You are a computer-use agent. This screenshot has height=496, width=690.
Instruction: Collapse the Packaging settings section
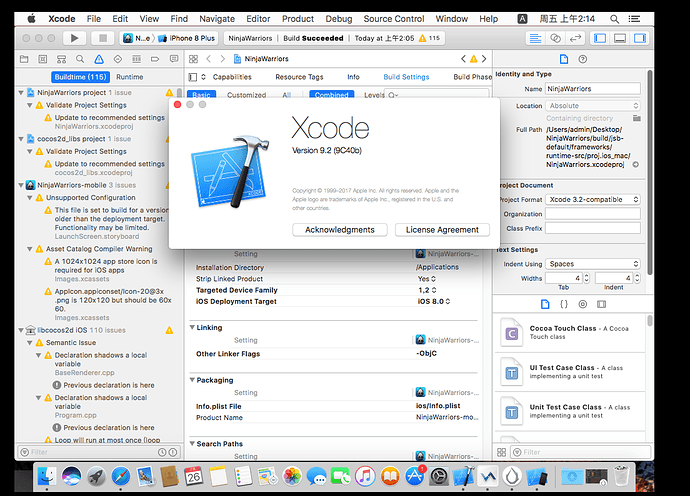192,380
